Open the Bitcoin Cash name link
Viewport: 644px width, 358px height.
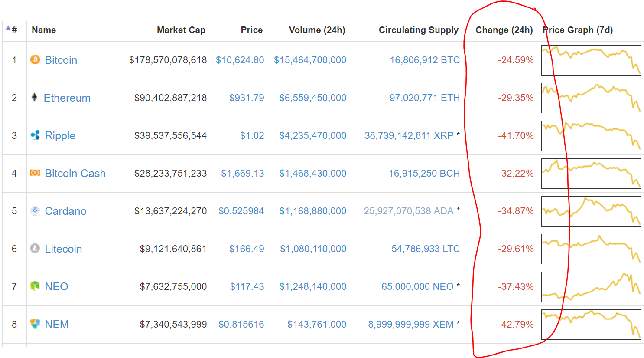point(75,174)
